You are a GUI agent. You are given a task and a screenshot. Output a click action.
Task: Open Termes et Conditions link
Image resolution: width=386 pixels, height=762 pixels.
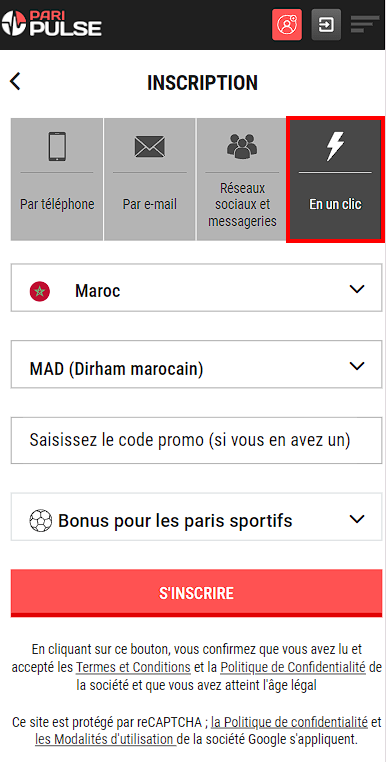coord(133,667)
